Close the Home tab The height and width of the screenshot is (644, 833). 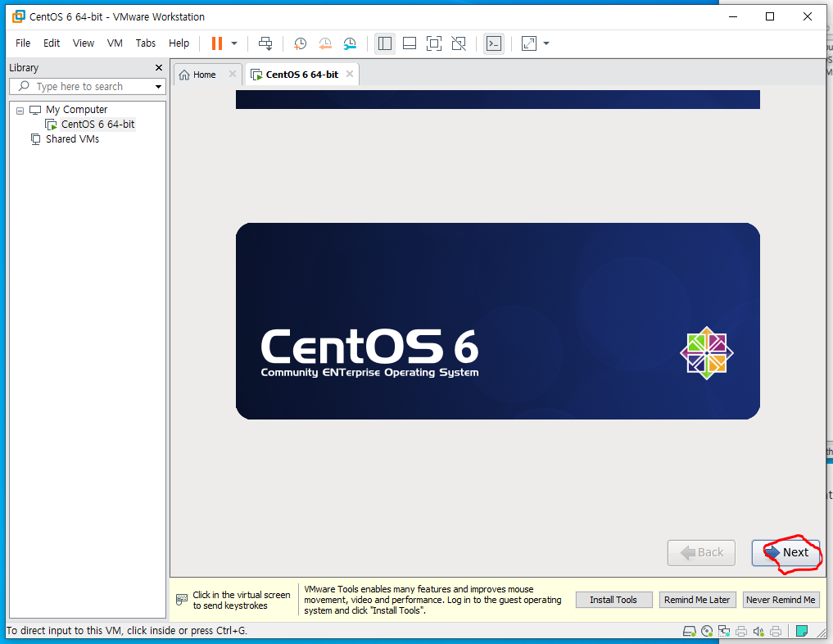point(232,74)
